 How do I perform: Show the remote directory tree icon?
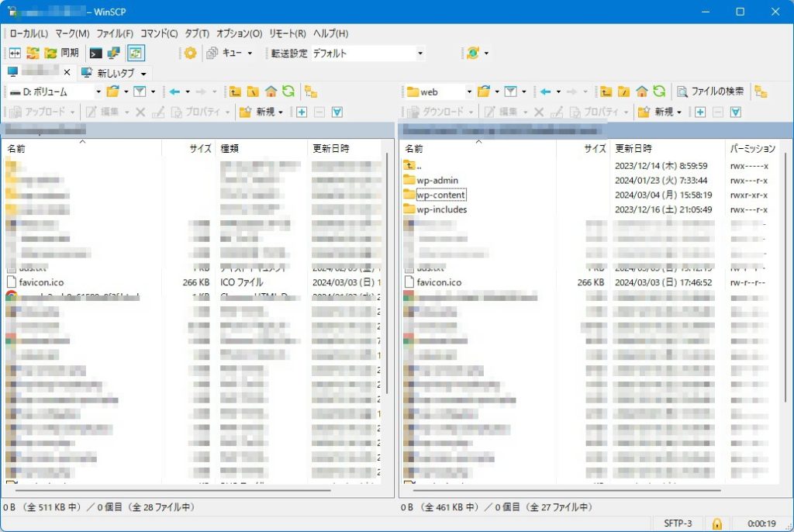coord(761,92)
